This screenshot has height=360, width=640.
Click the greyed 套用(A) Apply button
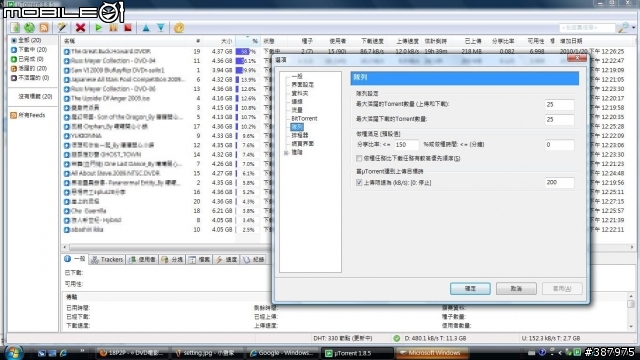pos(562,289)
